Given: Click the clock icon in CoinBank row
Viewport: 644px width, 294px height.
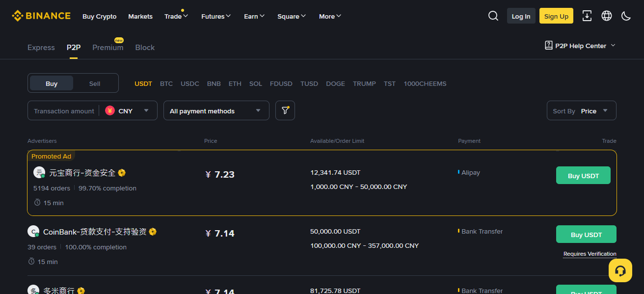Looking at the screenshot, I should pyautogui.click(x=31, y=262).
